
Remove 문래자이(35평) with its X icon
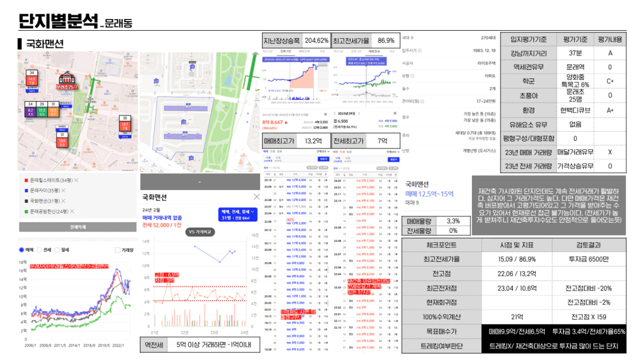tap(64, 191)
